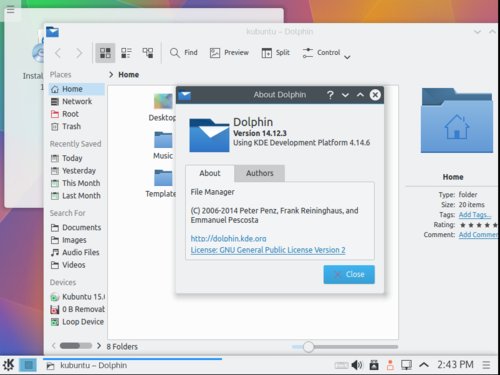Select kubuntu – Dolphin taskbar entry
500x375 pixels.
[132, 365]
